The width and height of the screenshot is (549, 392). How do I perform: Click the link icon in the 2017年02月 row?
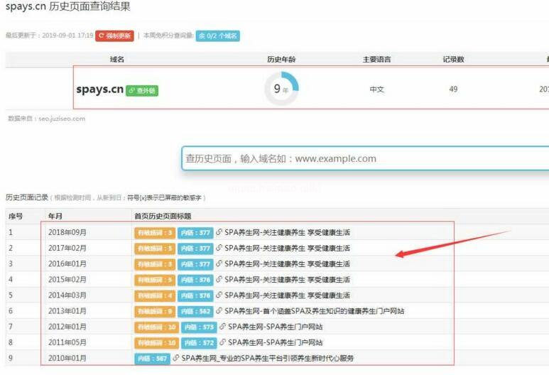tap(219, 248)
